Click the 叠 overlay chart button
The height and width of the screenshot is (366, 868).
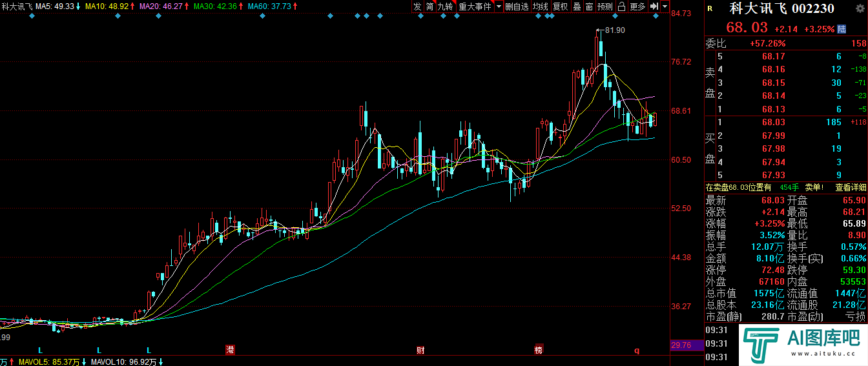577,6
